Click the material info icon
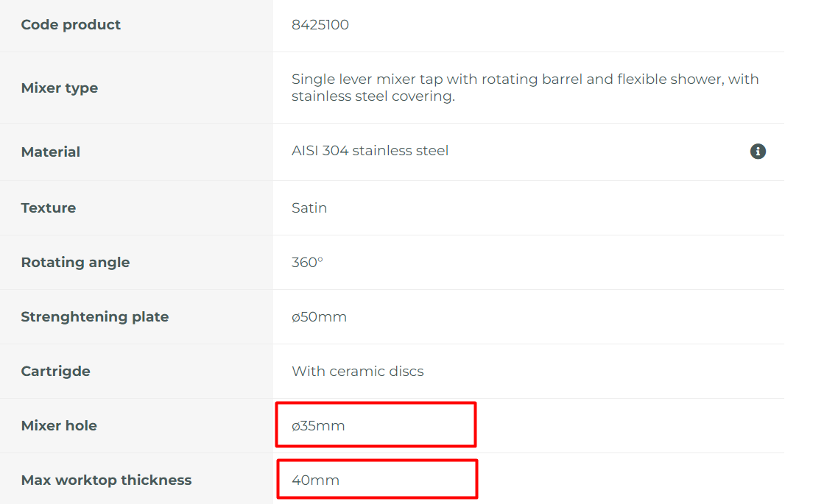The width and height of the screenshot is (838, 504). 757,152
